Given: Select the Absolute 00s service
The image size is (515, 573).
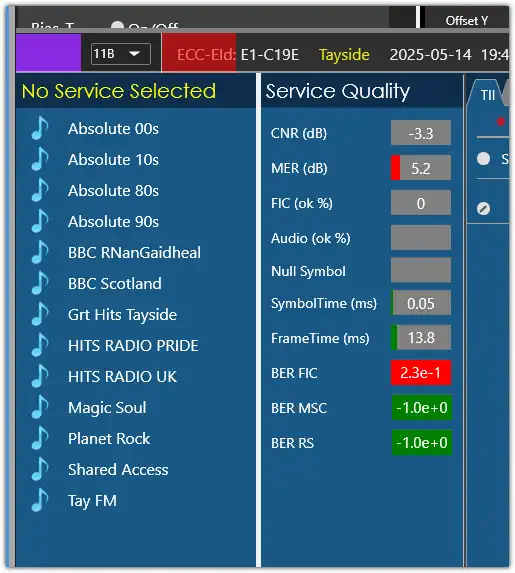Looking at the screenshot, I should pyautogui.click(x=113, y=129).
